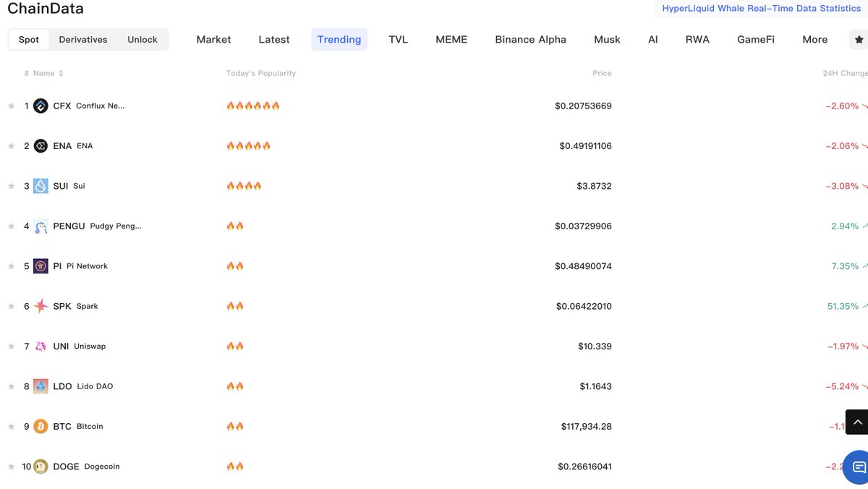Click the PI 7.35% change value
The image size is (868, 489).
(845, 266)
